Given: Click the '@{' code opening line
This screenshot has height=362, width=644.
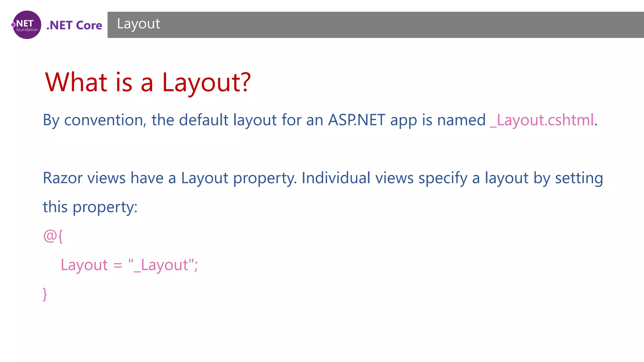Looking at the screenshot, I should [53, 236].
